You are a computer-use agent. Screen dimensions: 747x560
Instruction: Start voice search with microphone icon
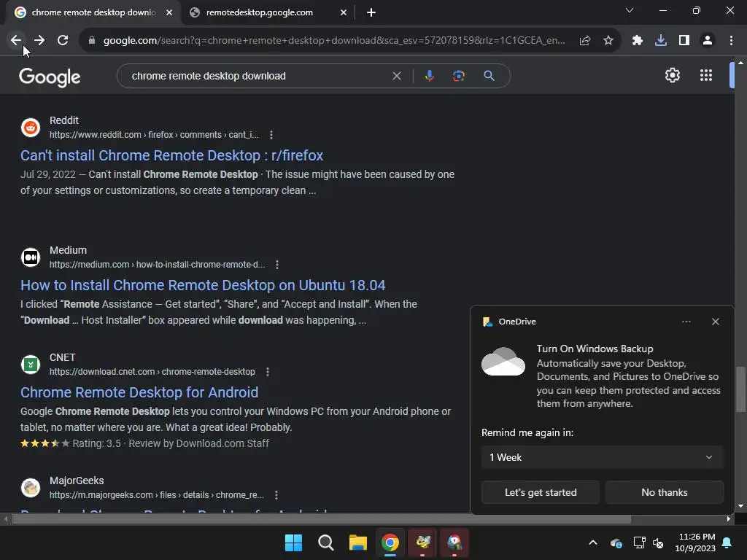429,76
